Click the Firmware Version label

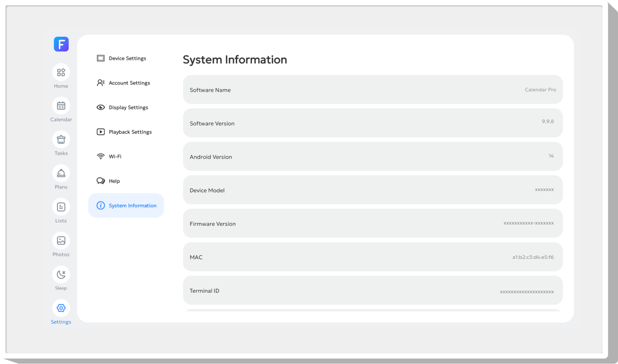pos(213,224)
